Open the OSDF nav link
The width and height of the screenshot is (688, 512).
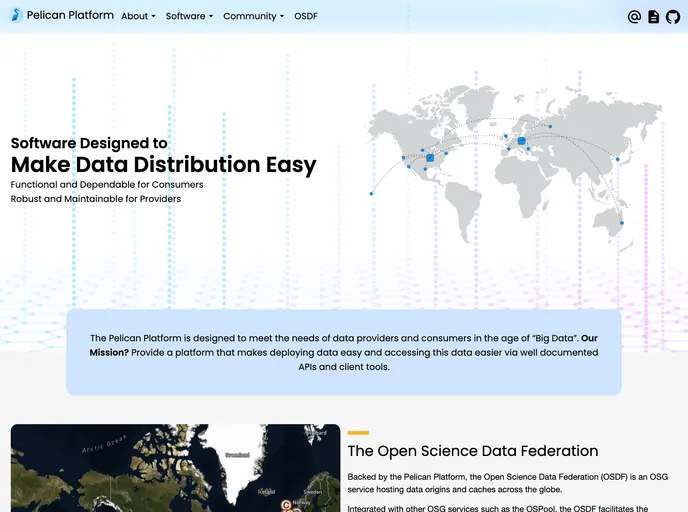tap(305, 16)
